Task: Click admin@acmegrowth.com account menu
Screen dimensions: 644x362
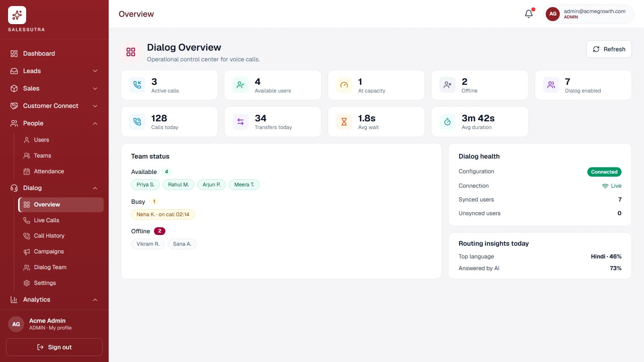Action: (588, 14)
